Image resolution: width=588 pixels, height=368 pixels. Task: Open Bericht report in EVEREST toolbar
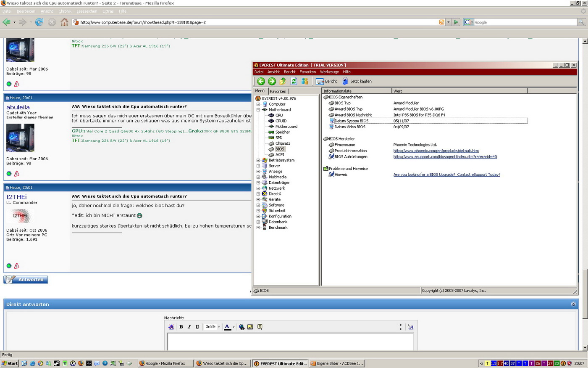326,81
